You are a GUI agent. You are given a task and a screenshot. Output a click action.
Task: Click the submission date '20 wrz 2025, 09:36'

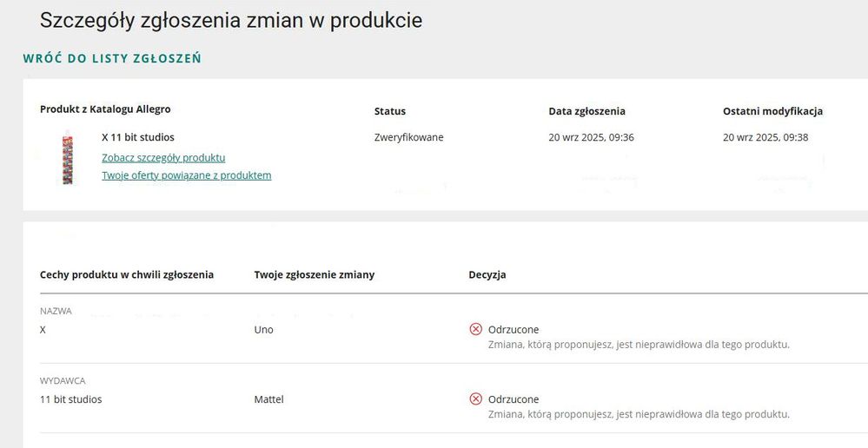(591, 137)
